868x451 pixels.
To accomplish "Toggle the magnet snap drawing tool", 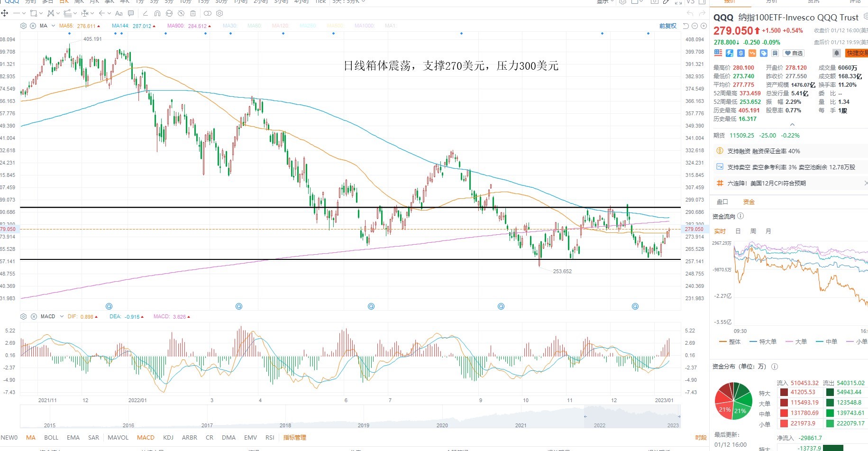I will (157, 13).
